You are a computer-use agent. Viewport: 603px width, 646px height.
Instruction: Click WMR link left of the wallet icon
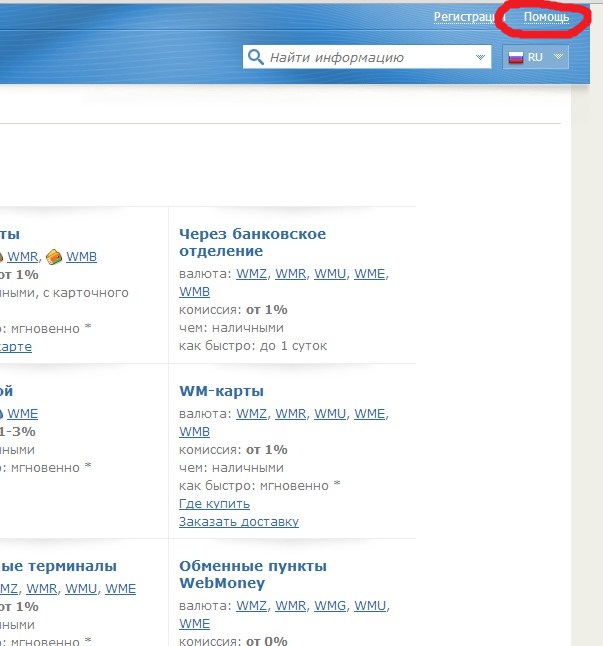click(23, 257)
